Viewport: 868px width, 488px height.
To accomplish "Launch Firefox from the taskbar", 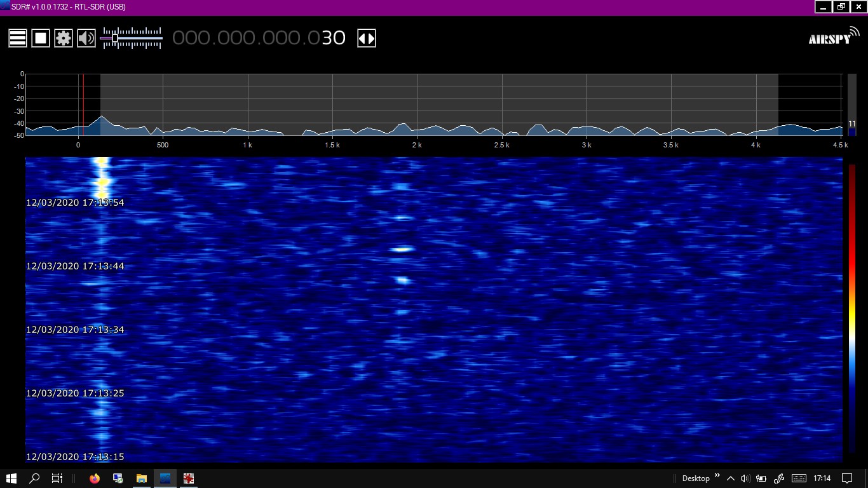I will pos(95,478).
